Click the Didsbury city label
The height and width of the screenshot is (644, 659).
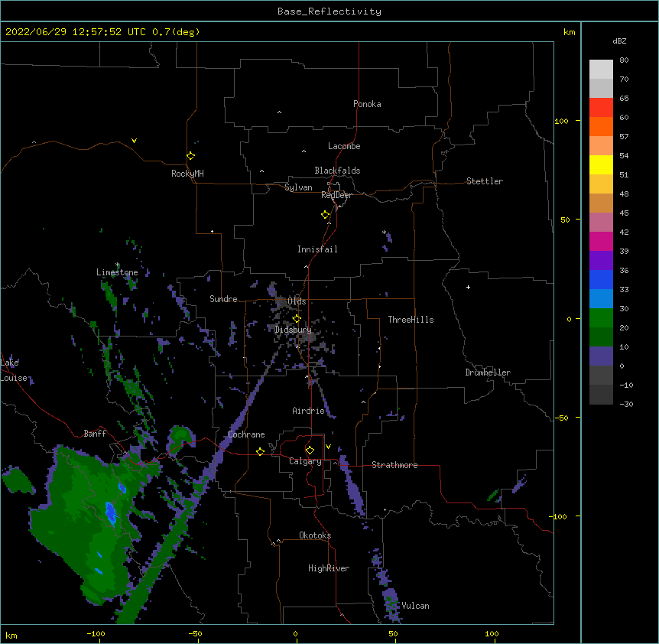[293, 330]
